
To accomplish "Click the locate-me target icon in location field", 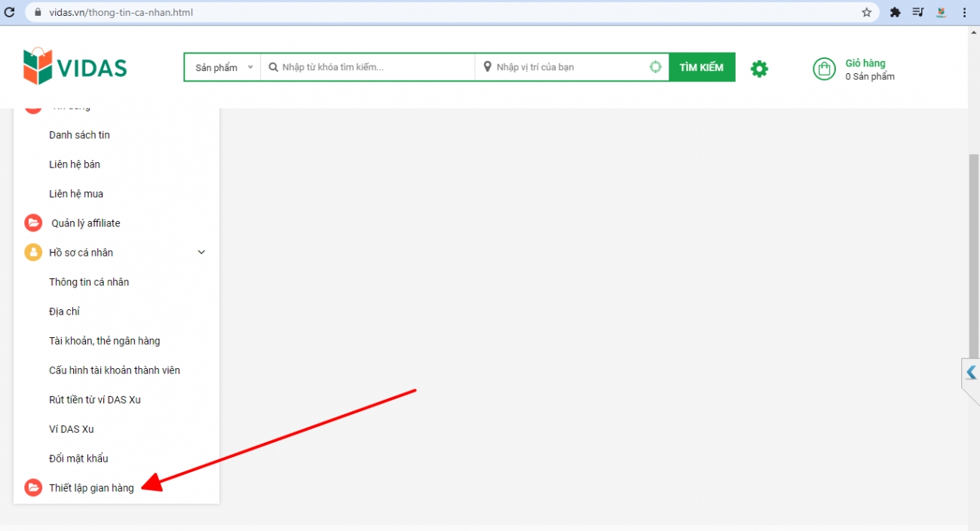I will point(655,67).
